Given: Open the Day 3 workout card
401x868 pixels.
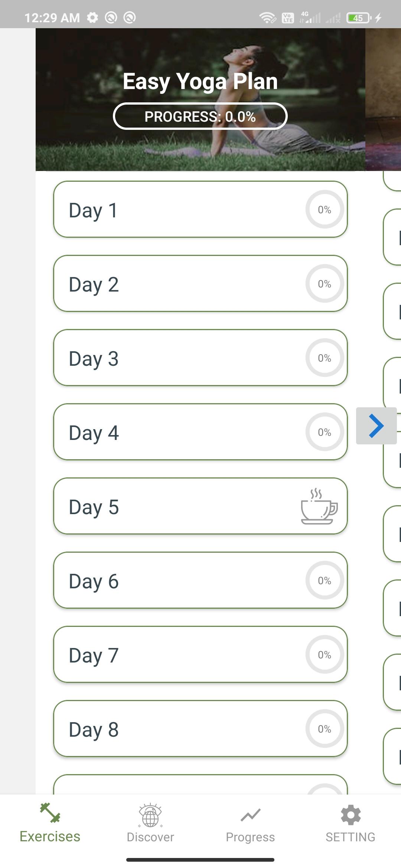Looking at the screenshot, I should pyautogui.click(x=200, y=358).
